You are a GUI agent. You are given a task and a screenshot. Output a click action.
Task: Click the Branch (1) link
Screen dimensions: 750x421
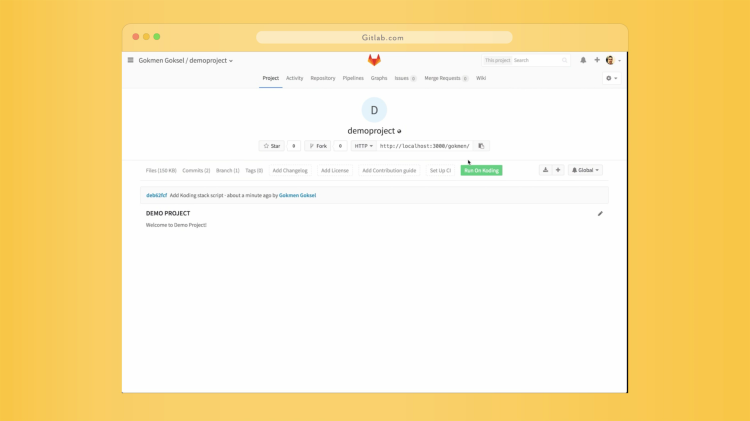point(228,170)
